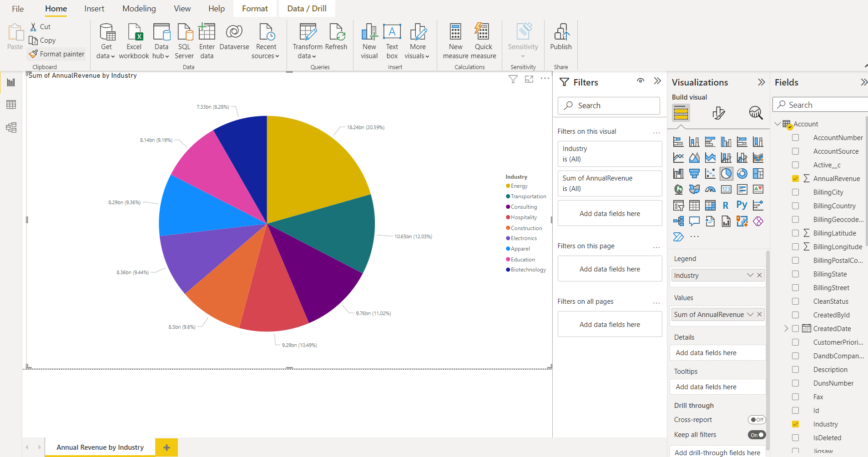
Task: Open the Modeling ribbon tab
Action: tap(139, 9)
